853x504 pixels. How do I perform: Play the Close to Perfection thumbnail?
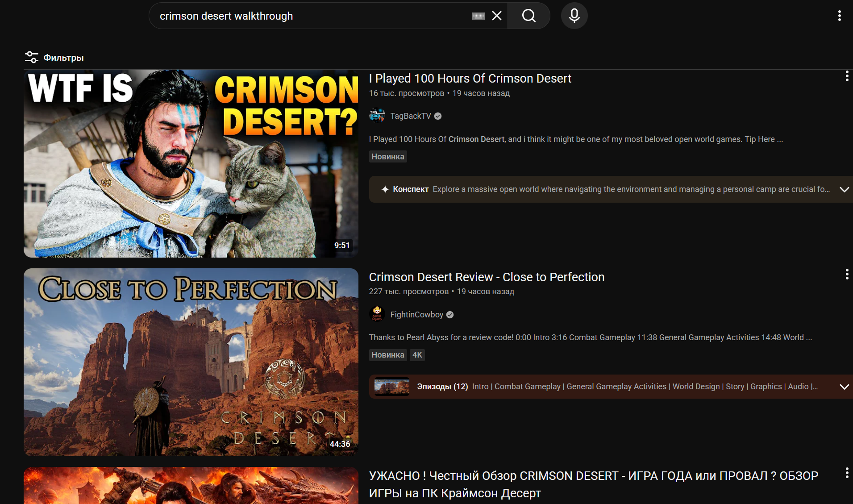(x=191, y=362)
